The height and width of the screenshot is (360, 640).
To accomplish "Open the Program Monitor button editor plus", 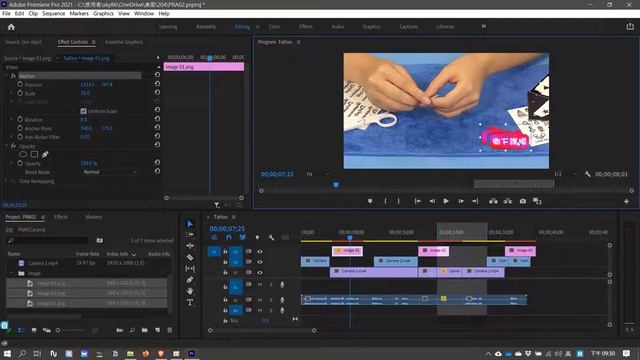I will tap(626, 201).
